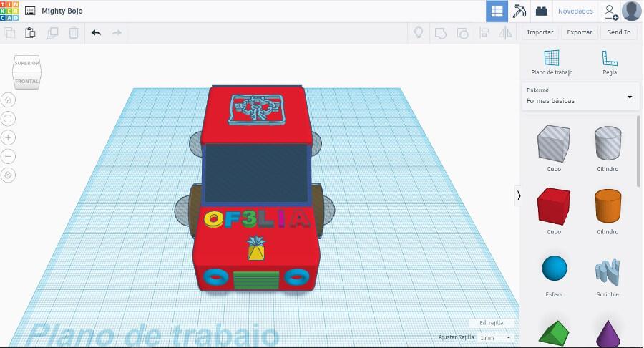644x348 pixels.
Task: Click the home view icon
Action: (8, 100)
